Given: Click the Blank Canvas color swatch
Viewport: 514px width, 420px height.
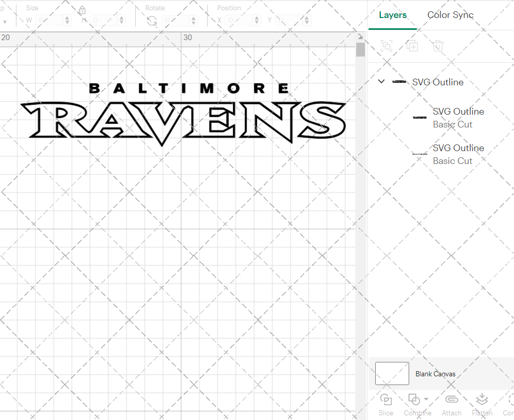Looking at the screenshot, I should click(392, 373).
